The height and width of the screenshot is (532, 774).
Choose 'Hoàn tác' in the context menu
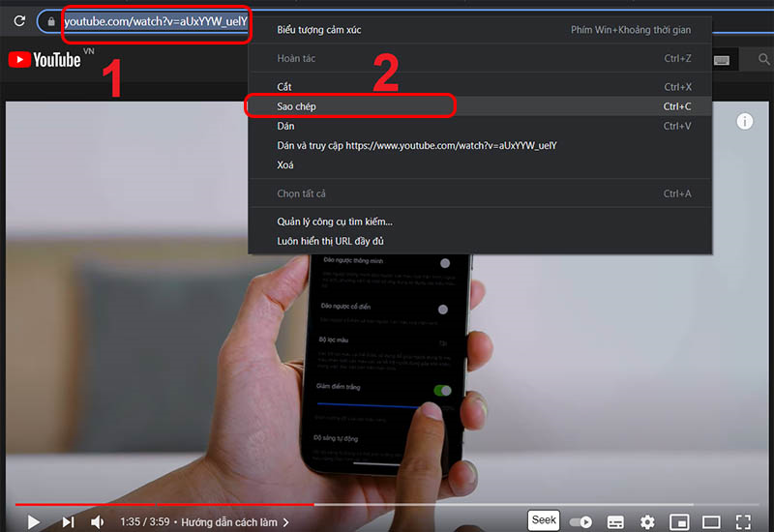pos(480,58)
